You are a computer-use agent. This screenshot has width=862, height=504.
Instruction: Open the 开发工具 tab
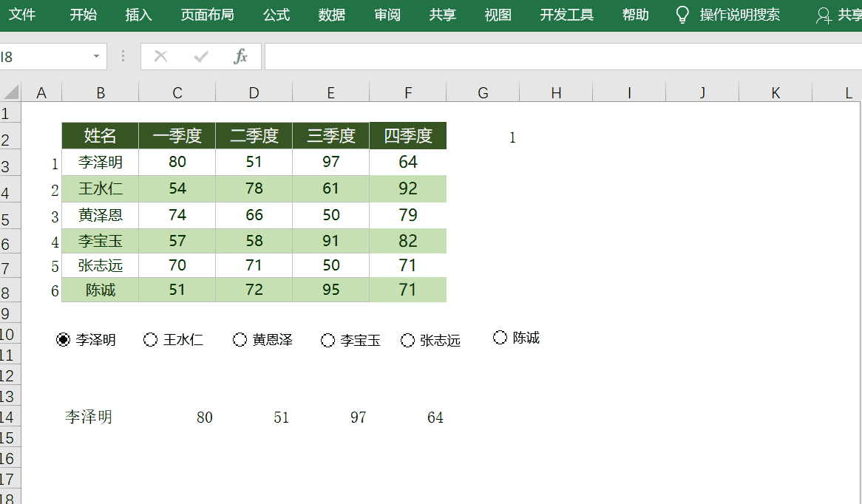coord(567,14)
